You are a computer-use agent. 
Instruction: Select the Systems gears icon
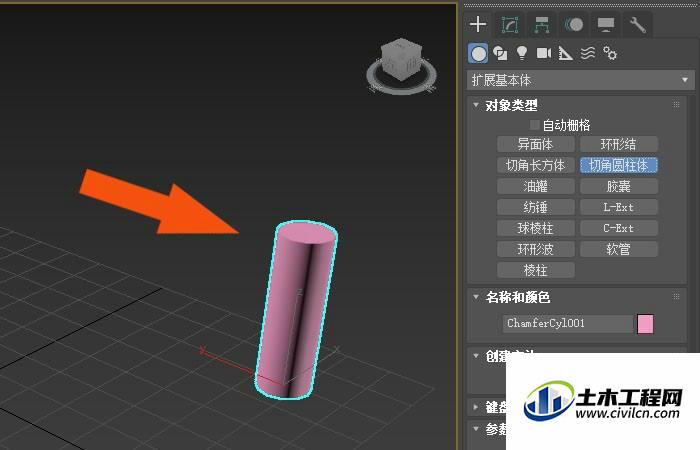point(610,54)
